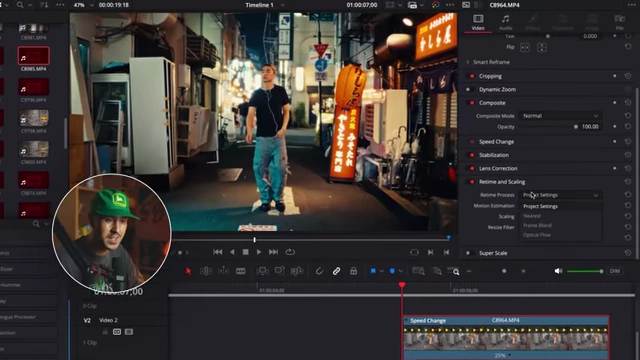Click the Detail Zoom icon

437,271
